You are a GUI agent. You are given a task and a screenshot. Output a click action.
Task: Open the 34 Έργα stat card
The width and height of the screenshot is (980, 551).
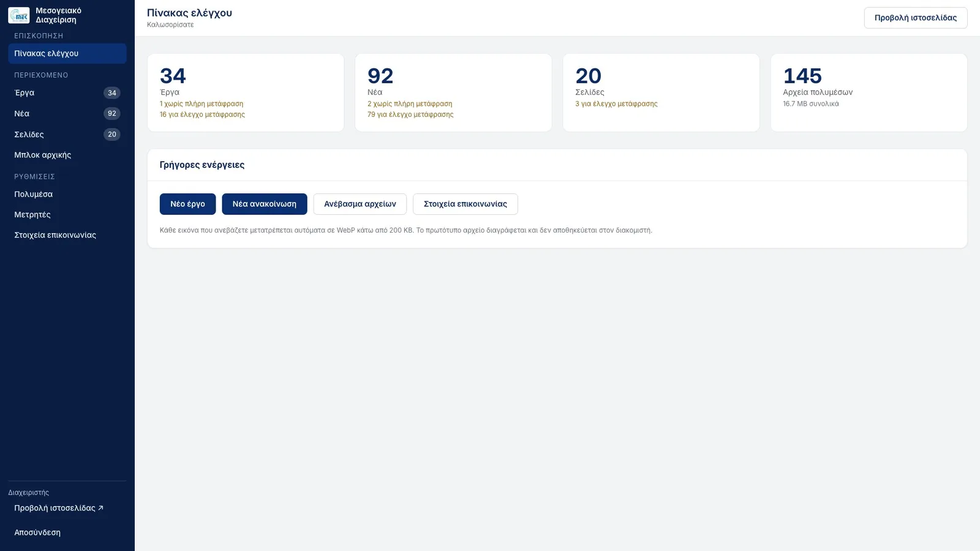coord(246,92)
